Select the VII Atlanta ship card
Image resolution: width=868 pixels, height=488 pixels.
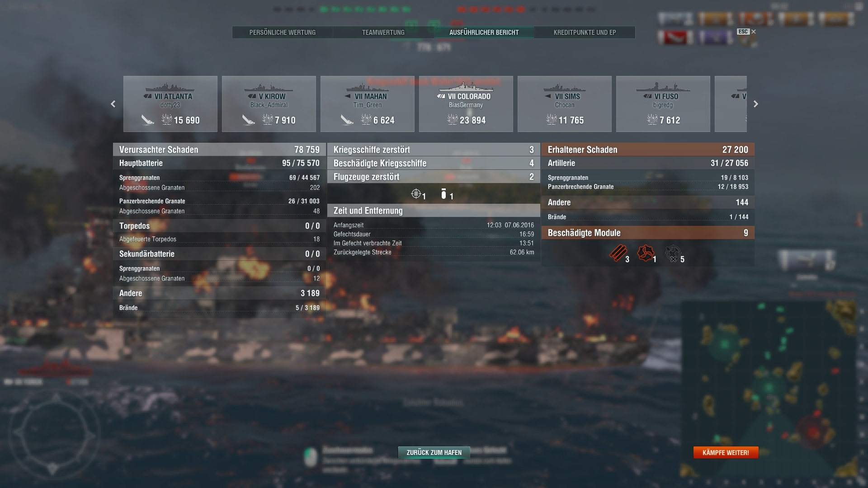pos(170,104)
